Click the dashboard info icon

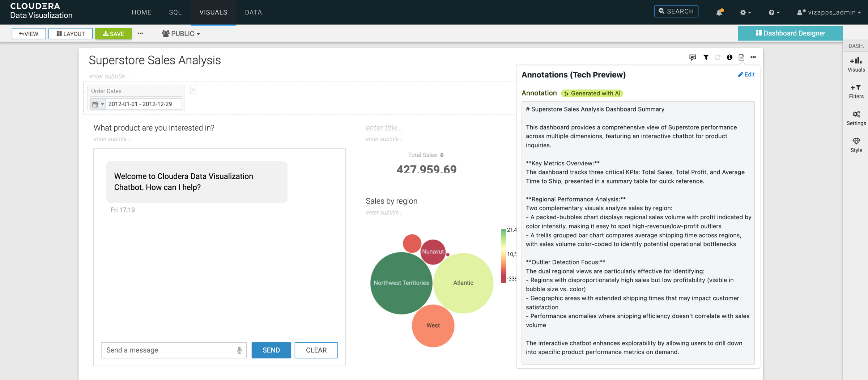(x=729, y=57)
